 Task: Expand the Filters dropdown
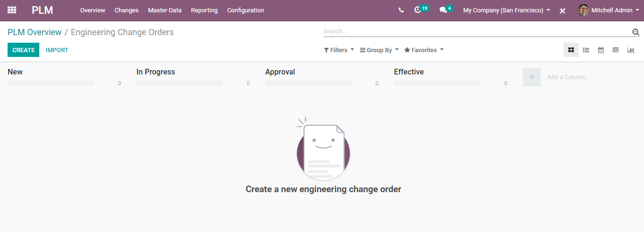point(339,50)
